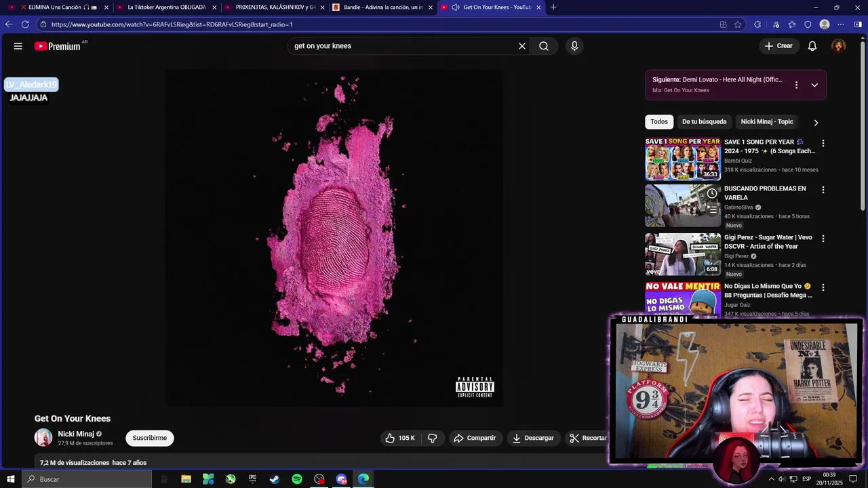This screenshot has height=488, width=868.
Task: Open browser settings three-dots menu
Action: point(842,24)
